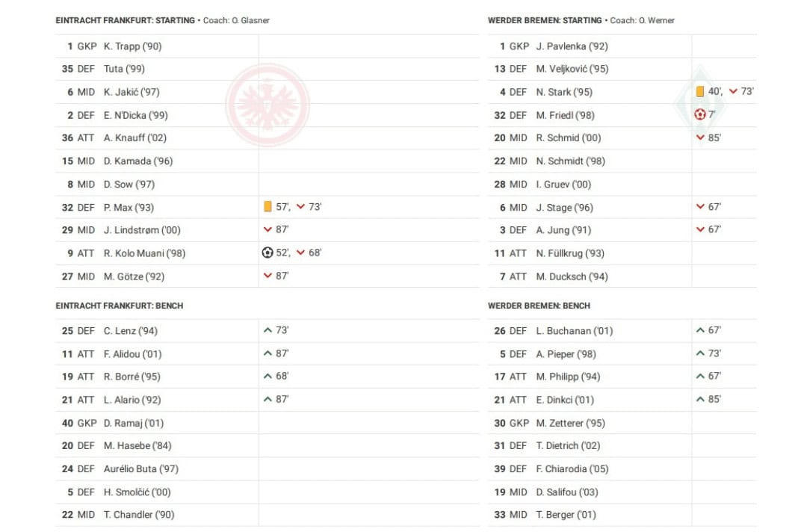Click the red substitution arrow for M. Götze
Viewport: 798px width, 532px height.
tap(267, 276)
